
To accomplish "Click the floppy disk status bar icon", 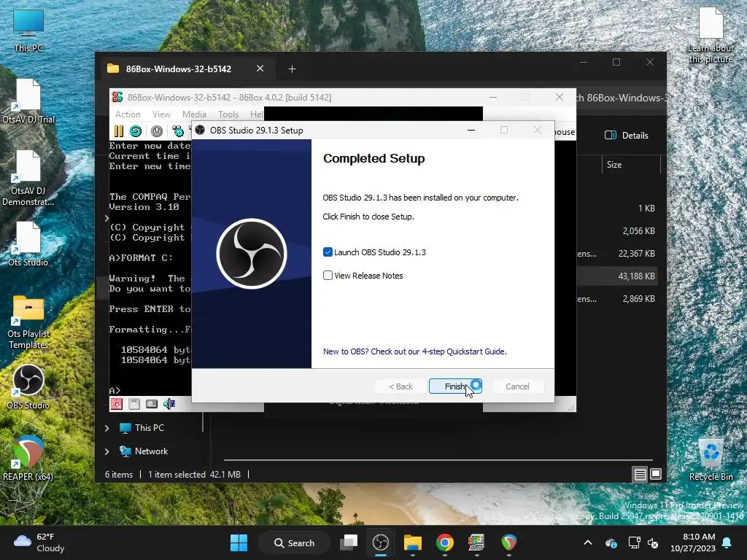I will click(x=116, y=404).
